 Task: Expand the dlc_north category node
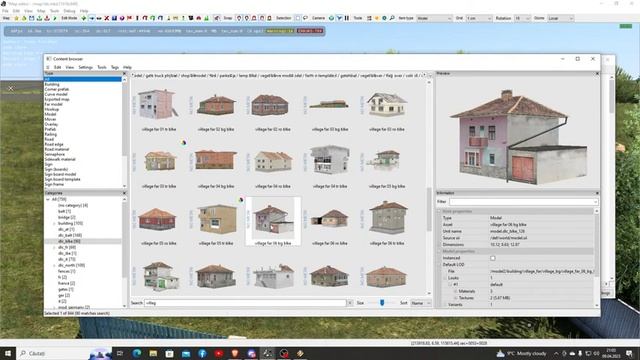tap(54, 265)
